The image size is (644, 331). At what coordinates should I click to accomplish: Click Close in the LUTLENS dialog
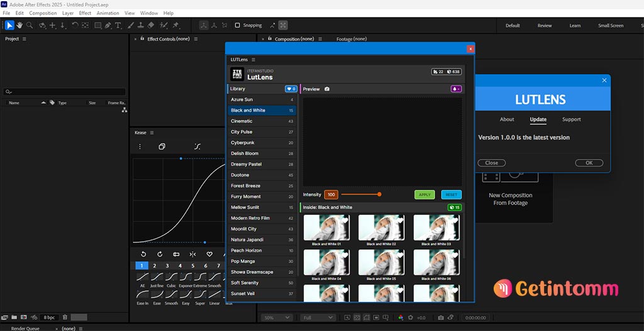pyautogui.click(x=491, y=163)
